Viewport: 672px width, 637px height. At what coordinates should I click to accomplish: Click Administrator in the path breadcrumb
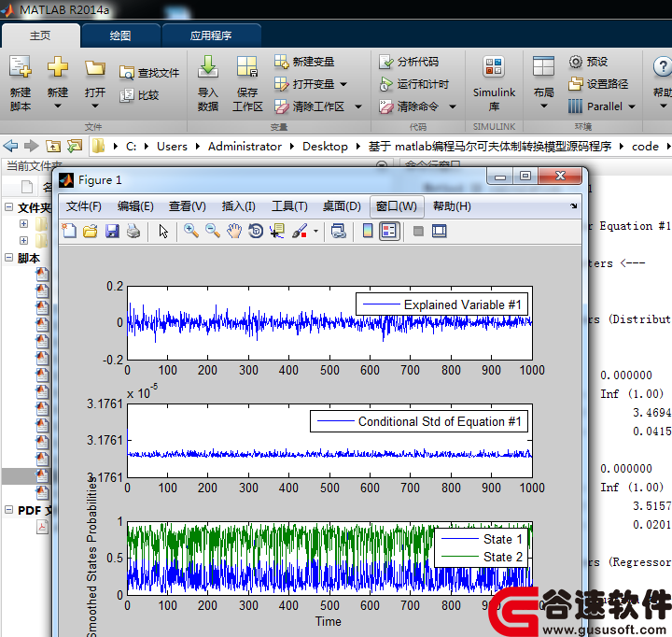245,147
